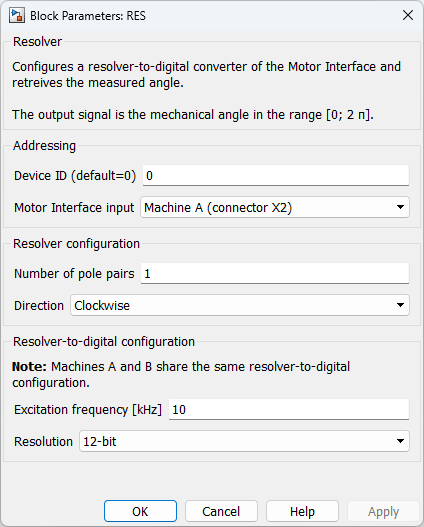Focus the Device ID input field
The width and height of the screenshot is (424, 527).
tap(275, 175)
